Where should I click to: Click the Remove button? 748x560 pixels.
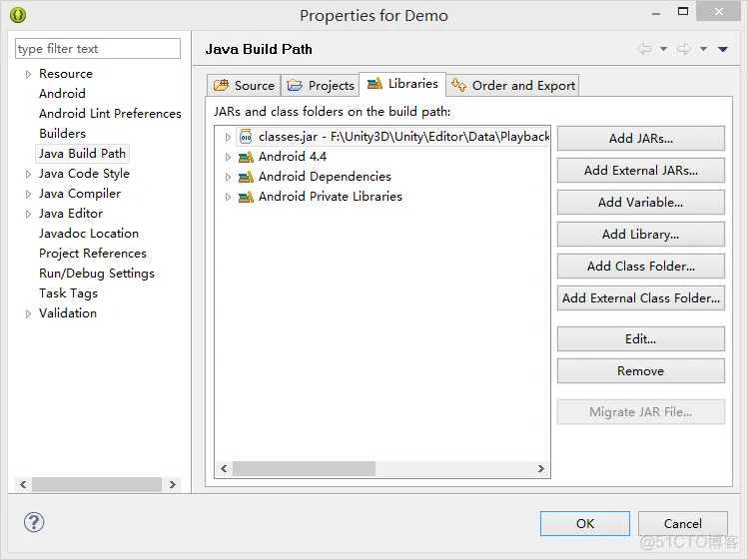point(641,371)
